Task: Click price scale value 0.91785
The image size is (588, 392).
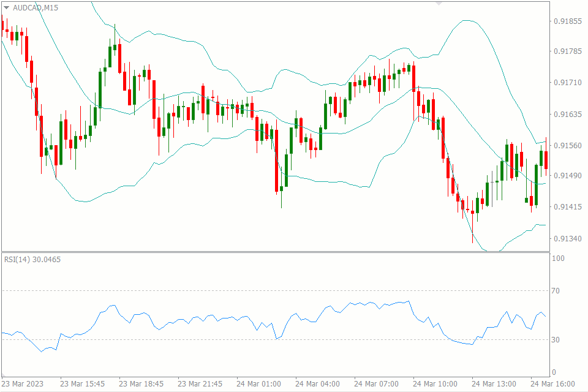Action: [568, 51]
